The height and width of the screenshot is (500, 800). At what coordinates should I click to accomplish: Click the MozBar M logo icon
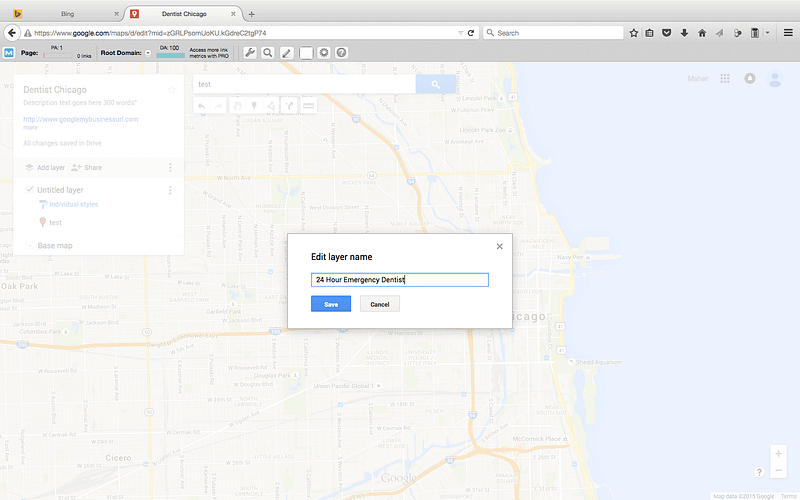(9, 53)
